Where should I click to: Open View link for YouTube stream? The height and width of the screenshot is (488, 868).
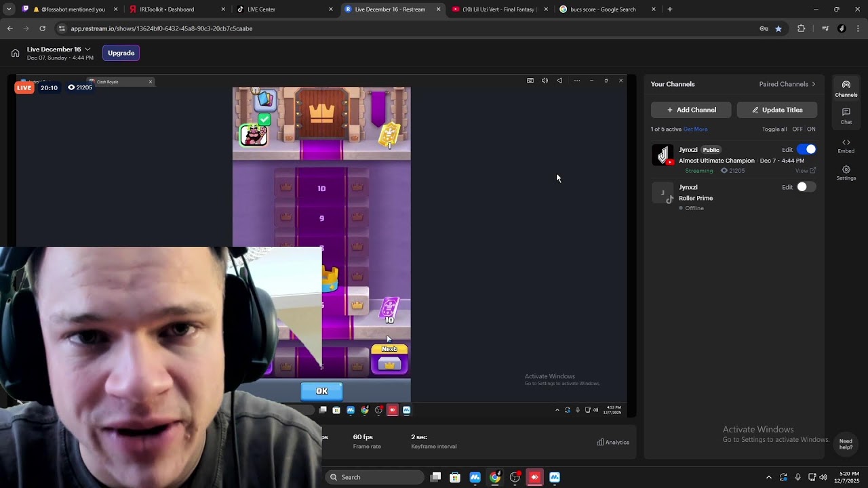pyautogui.click(x=805, y=171)
